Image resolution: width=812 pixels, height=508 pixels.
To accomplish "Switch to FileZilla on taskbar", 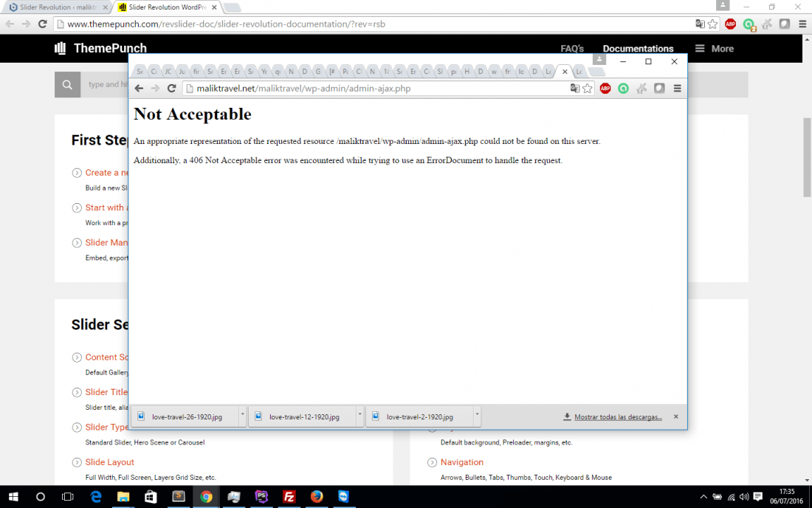I will [289, 497].
